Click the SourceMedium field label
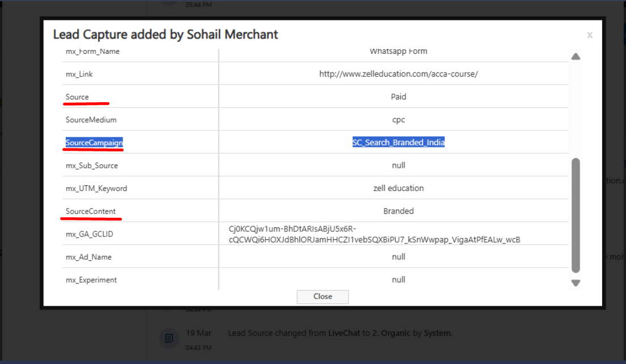Image resolution: width=626 pixels, height=364 pixels. (91, 120)
